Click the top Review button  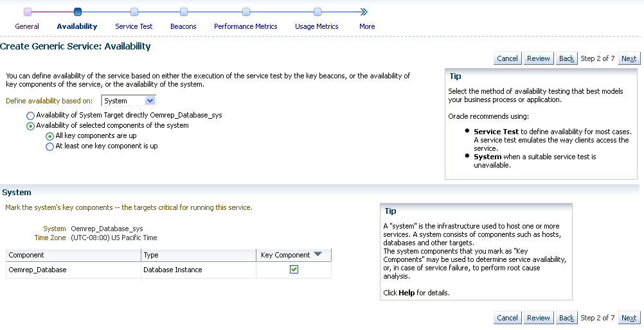click(538, 58)
